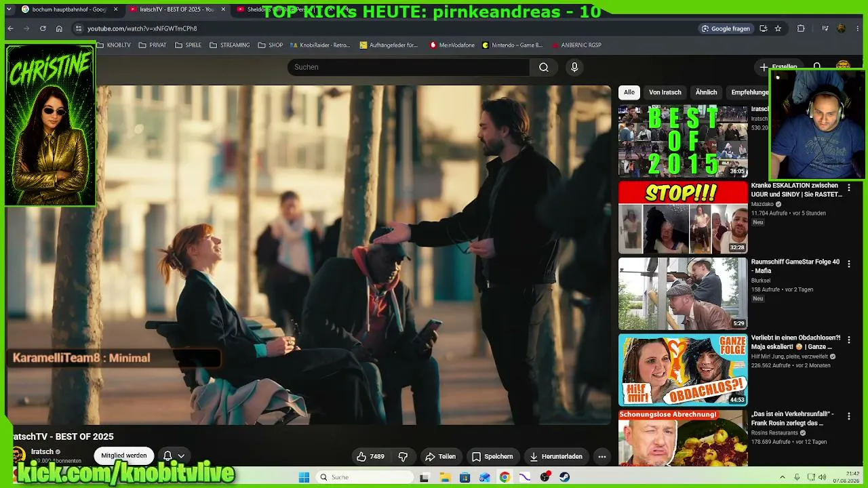Switch to the IratschTV BEST OF 2025 tab
The width and height of the screenshot is (868, 488).
tap(176, 9)
